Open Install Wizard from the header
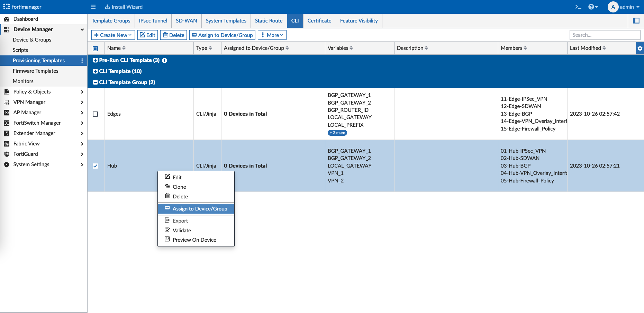644x313 pixels. point(124,7)
